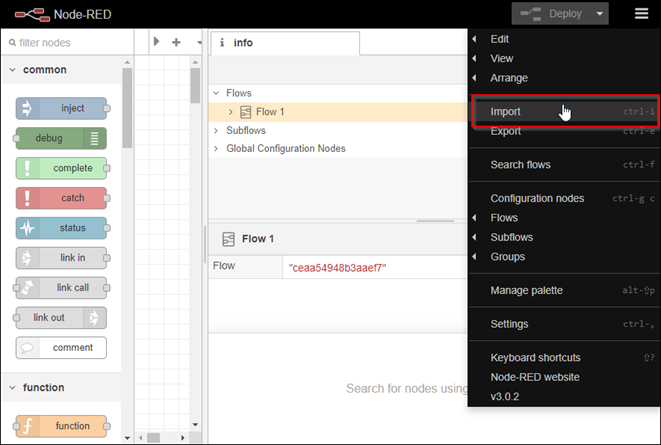
Task: Select the debug node in palette
Action: coord(61,138)
